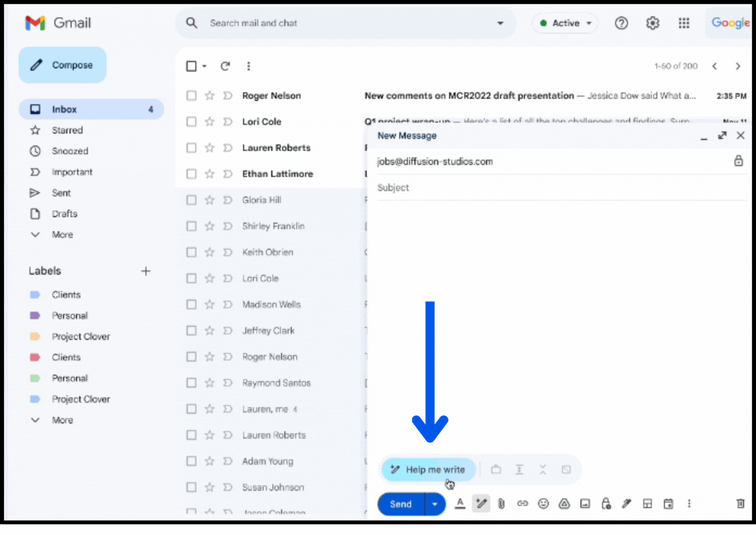Open the purple Personal label

tap(69, 316)
